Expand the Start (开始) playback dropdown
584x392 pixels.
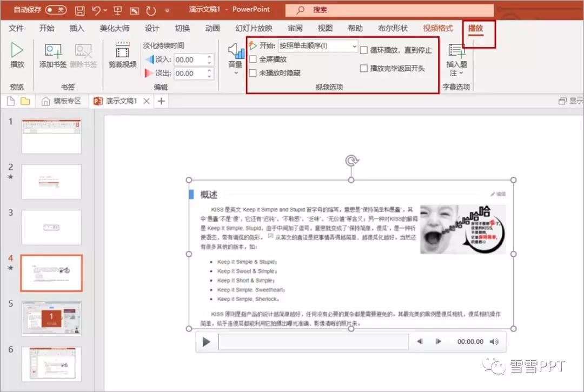pos(354,46)
